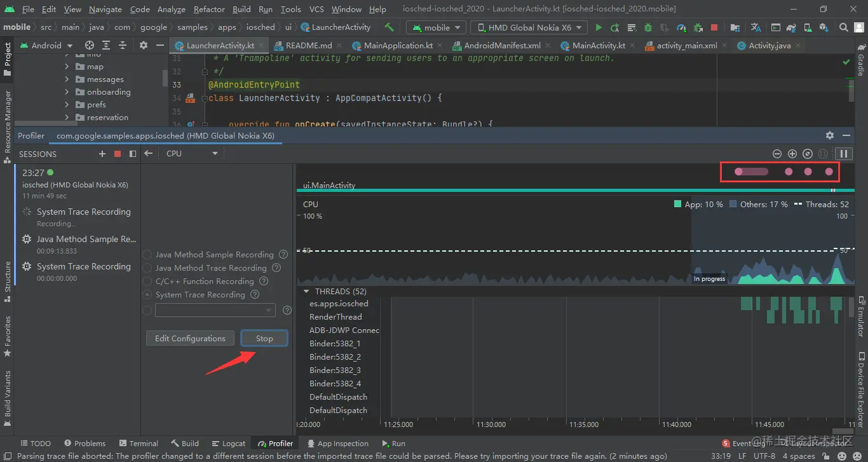Collapse the THREADS (52) section
The image size is (868, 462).
pyautogui.click(x=307, y=291)
